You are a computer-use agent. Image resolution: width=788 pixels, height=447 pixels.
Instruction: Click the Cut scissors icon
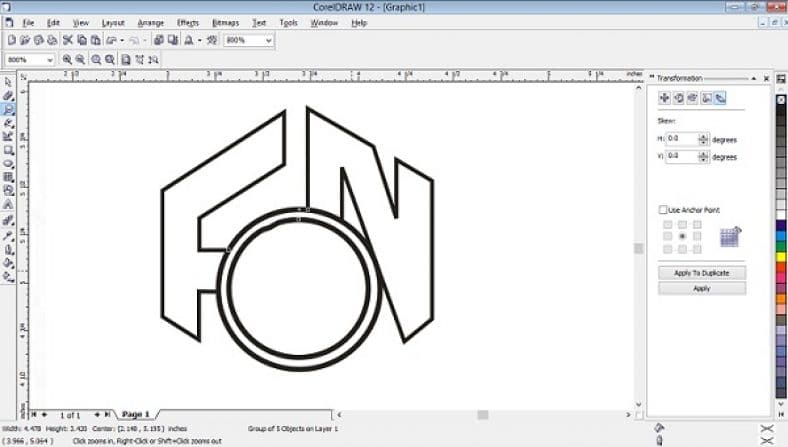[x=68, y=40]
